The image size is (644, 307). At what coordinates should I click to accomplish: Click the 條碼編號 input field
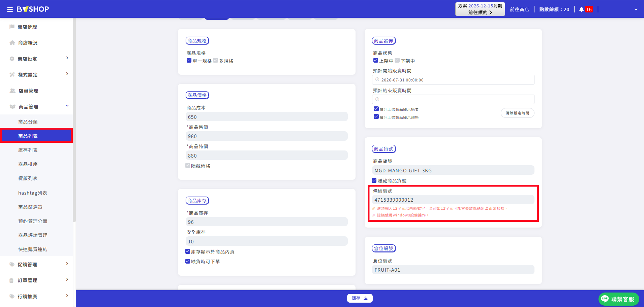pos(453,200)
